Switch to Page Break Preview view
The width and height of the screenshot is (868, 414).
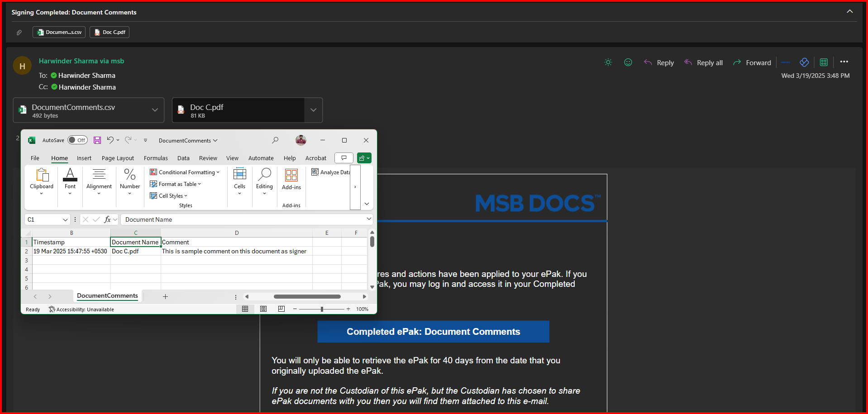(281, 309)
